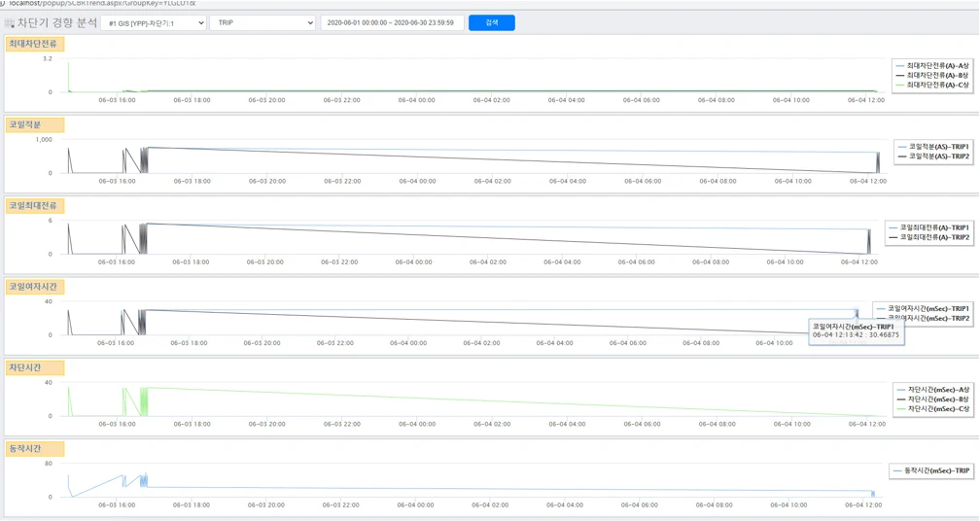
Task: Click the chart icon beside 차단기 경향 분석 title
Action: pos(10,23)
